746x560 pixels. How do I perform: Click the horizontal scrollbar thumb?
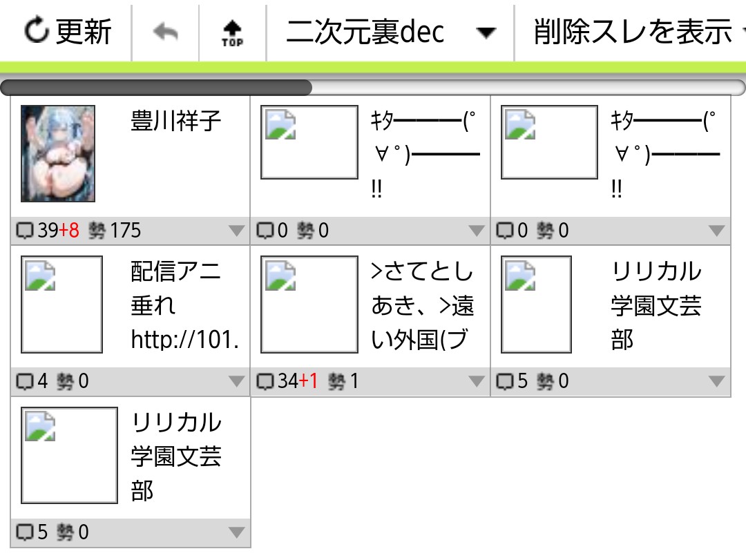[x=156, y=88]
